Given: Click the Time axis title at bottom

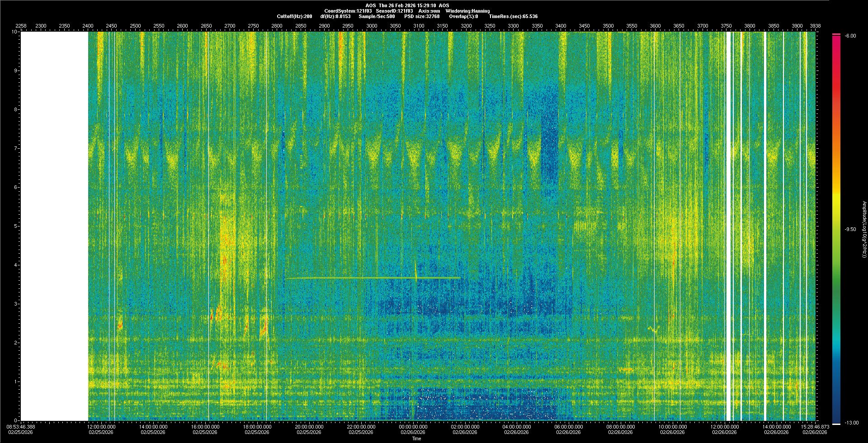Looking at the screenshot, I should 416,438.
